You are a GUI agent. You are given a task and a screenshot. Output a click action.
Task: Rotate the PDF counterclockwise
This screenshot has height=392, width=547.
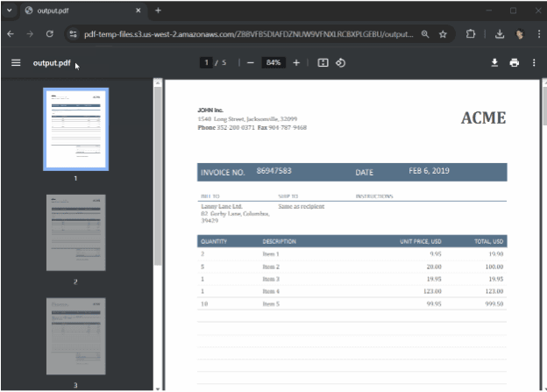pos(341,62)
